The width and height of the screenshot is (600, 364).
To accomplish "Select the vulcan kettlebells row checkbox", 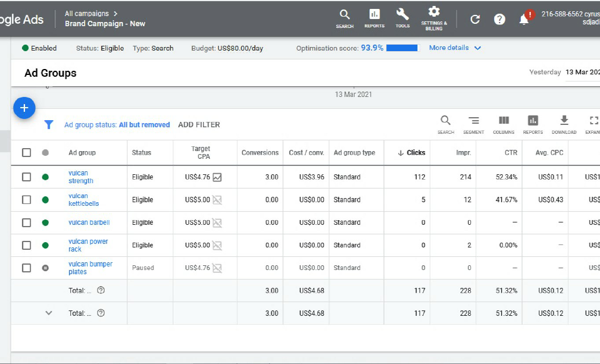I will pos(26,200).
